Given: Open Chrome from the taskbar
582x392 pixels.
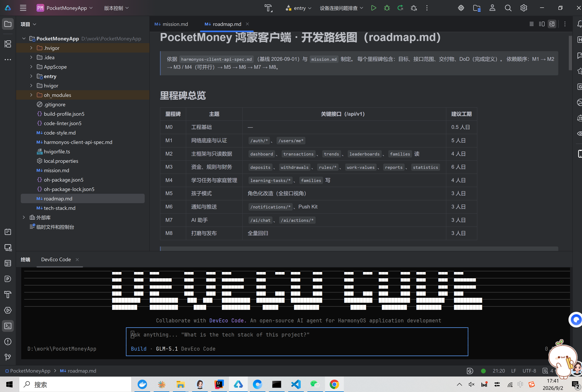Looking at the screenshot, I should pyautogui.click(x=334, y=385).
